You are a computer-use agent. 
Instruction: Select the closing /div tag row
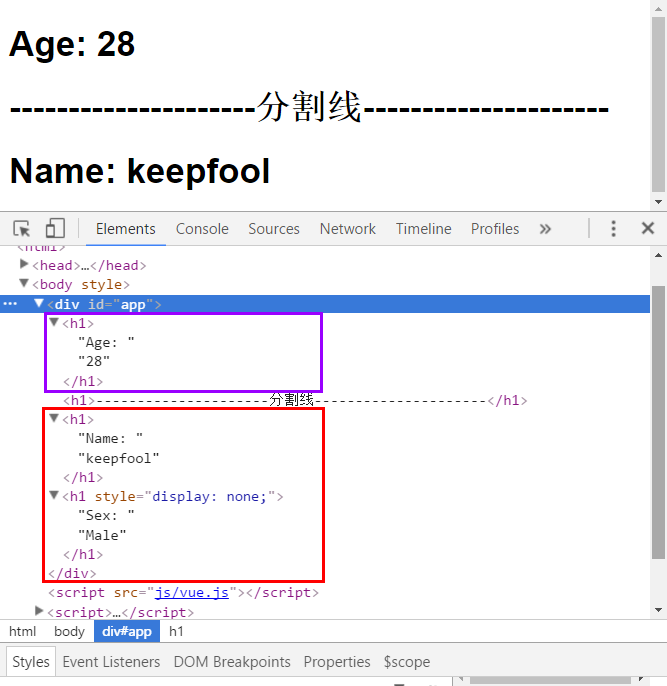(72, 573)
